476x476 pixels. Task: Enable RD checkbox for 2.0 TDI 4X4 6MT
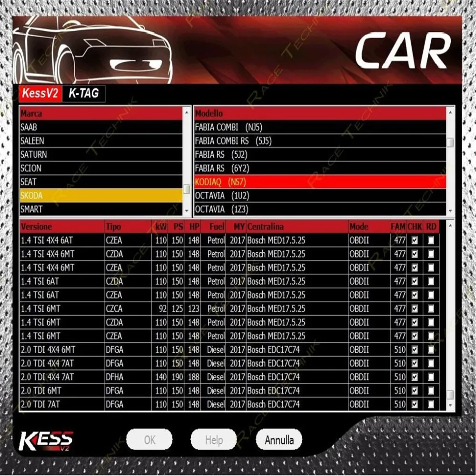click(x=431, y=350)
